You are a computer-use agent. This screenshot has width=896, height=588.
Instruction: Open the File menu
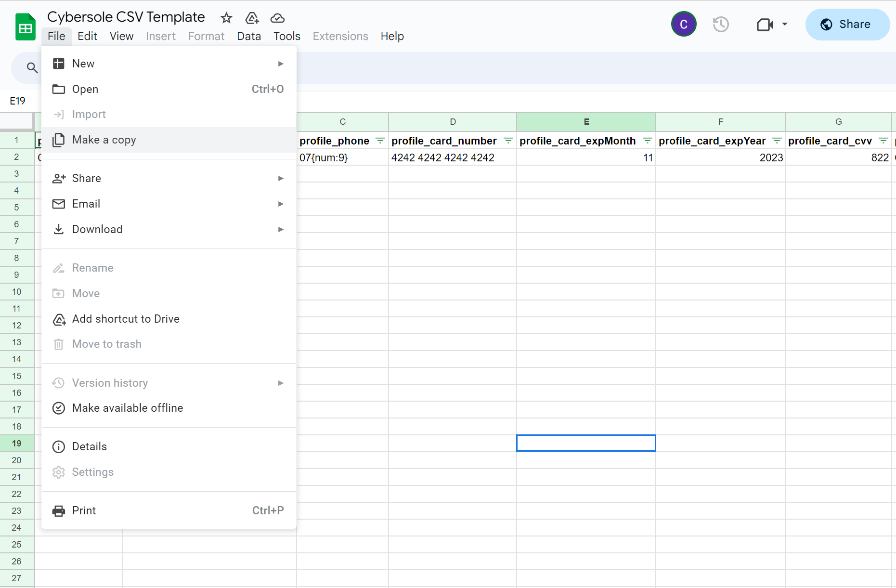click(56, 36)
